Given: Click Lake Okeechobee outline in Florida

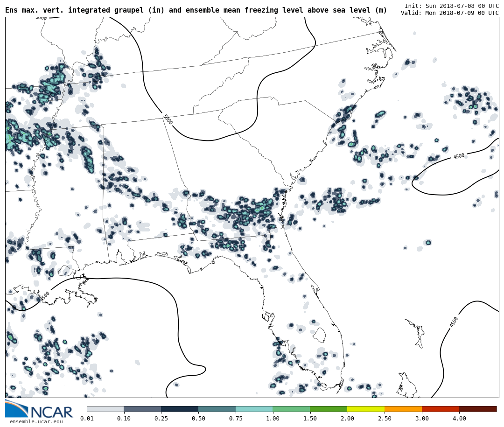Looking at the screenshot, I should [x=319, y=335].
